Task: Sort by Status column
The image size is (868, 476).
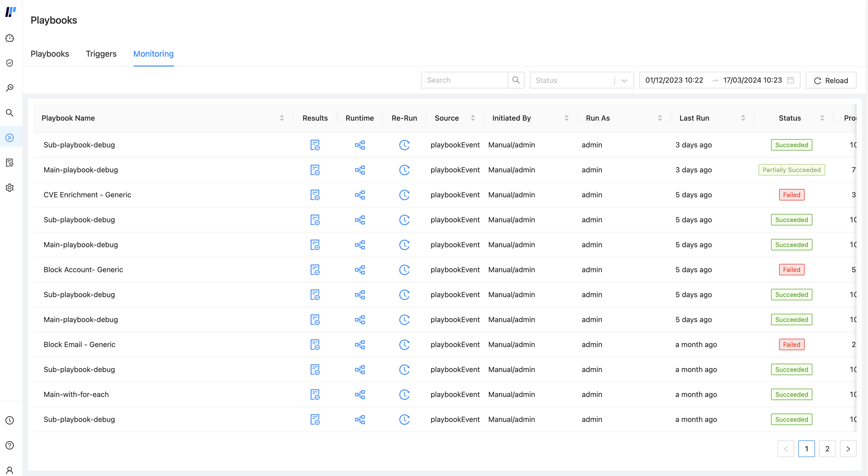Action: click(x=822, y=118)
